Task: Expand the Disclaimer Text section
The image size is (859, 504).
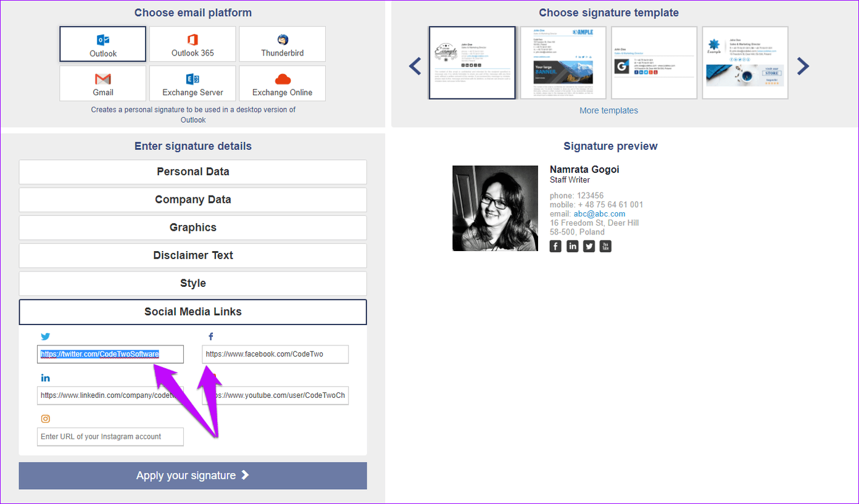Action: [193, 255]
